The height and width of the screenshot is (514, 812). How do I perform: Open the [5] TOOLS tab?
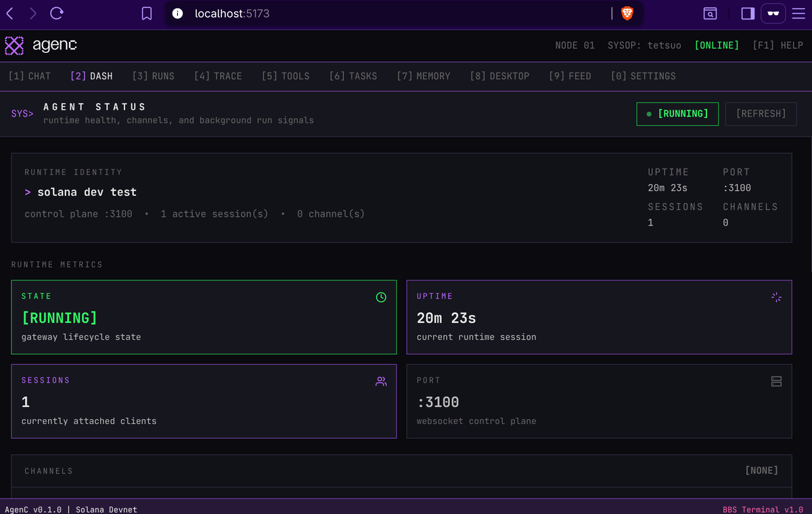tap(286, 76)
